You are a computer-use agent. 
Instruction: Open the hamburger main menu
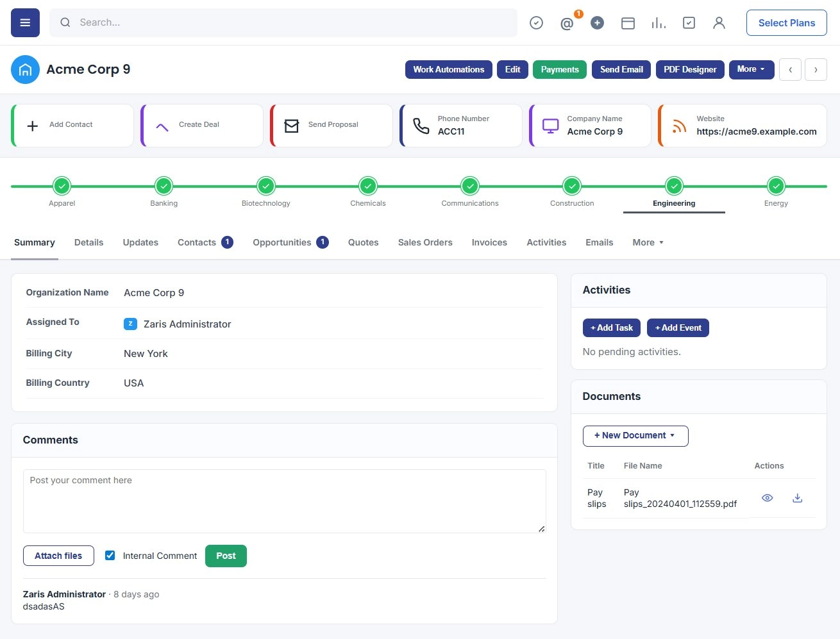(25, 22)
